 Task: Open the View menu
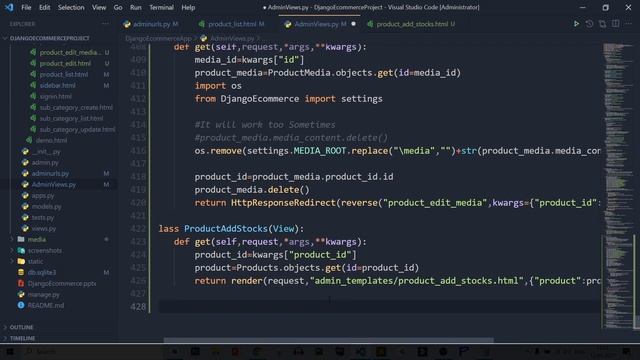point(99,7)
